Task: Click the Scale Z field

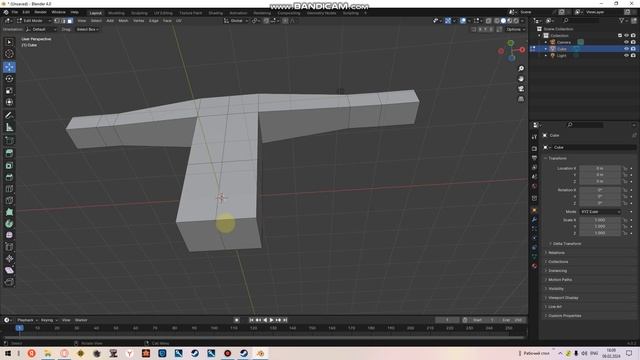Action: click(600, 233)
